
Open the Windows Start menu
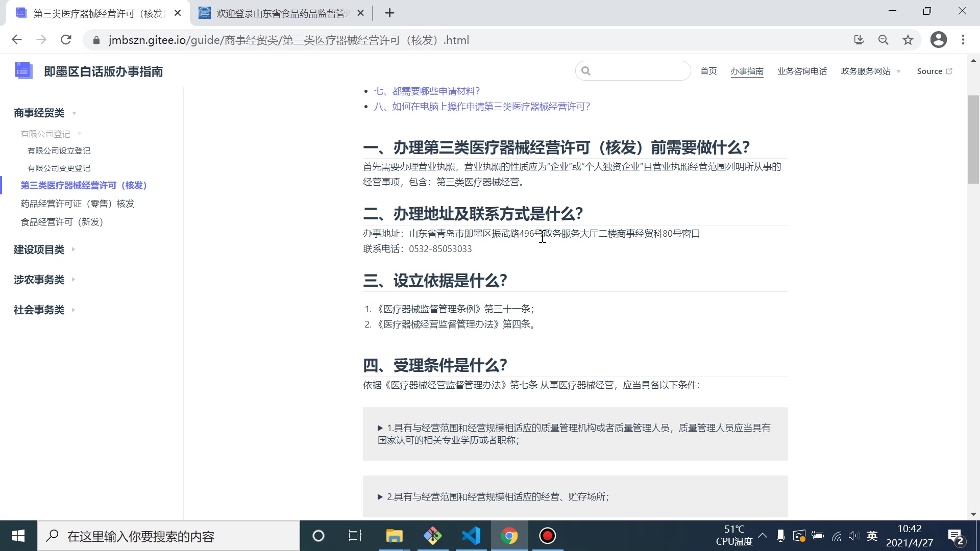pyautogui.click(x=18, y=536)
